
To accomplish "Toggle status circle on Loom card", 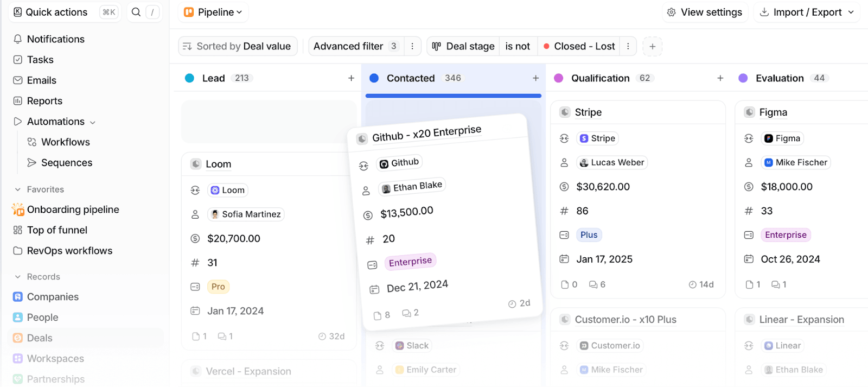I will tap(196, 164).
